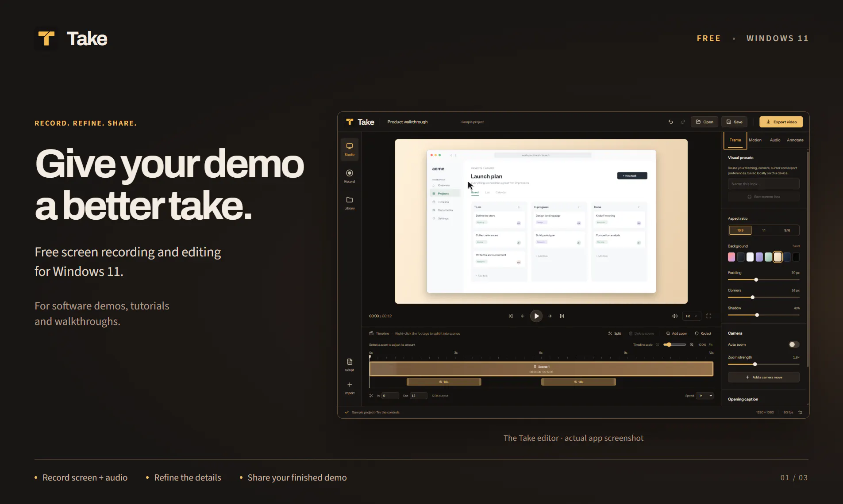Step back one frame with left arrow

click(x=523, y=316)
